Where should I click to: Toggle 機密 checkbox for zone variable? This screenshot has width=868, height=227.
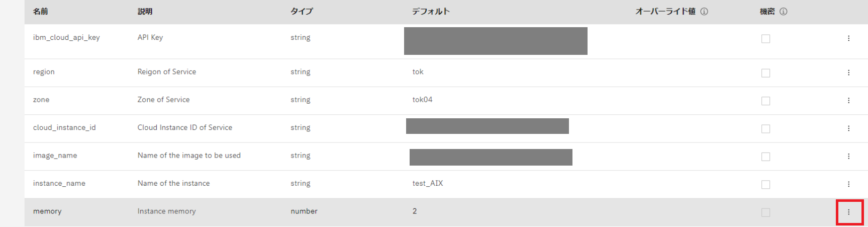click(765, 101)
